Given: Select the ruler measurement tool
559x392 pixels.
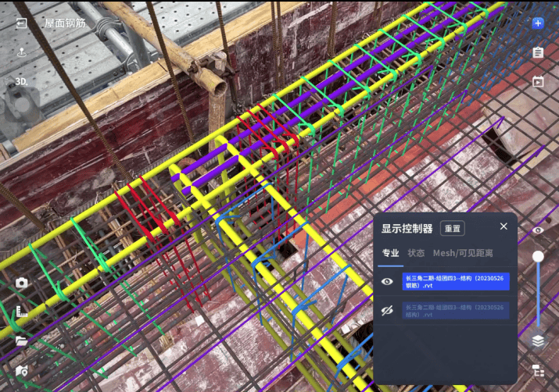Looking at the screenshot, I should coord(22,312).
